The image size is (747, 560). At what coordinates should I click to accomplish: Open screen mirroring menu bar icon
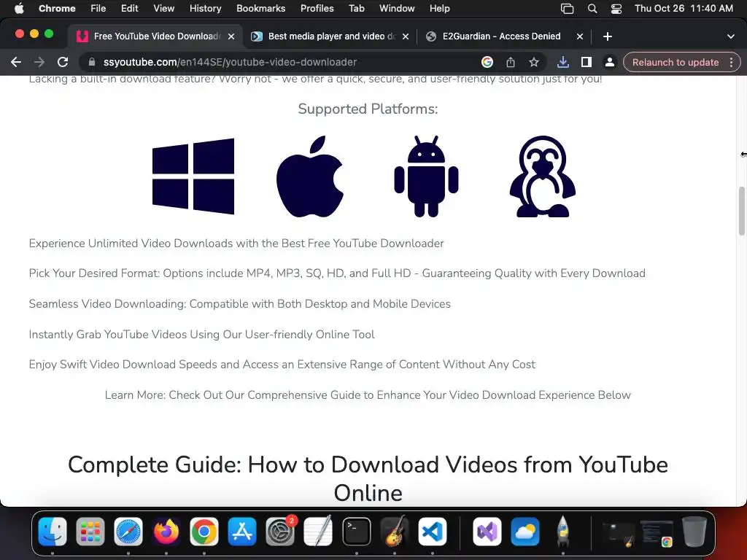pyautogui.click(x=567, y=9)
